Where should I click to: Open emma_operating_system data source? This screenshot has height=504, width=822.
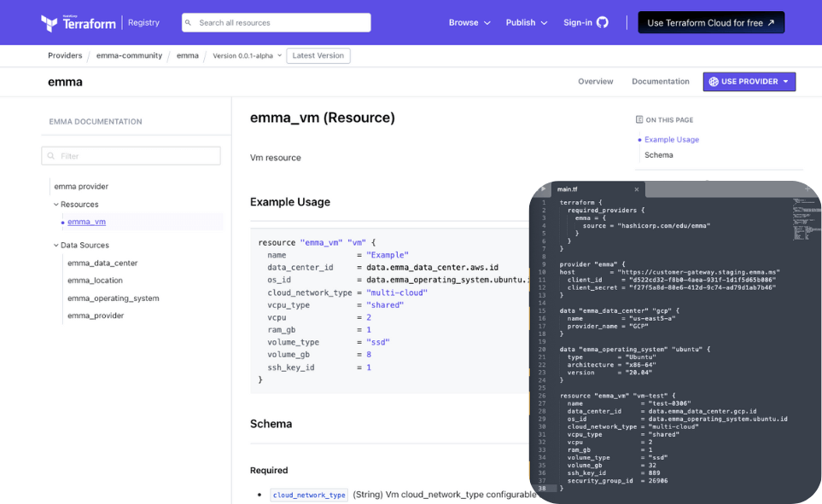coord(114,298)
